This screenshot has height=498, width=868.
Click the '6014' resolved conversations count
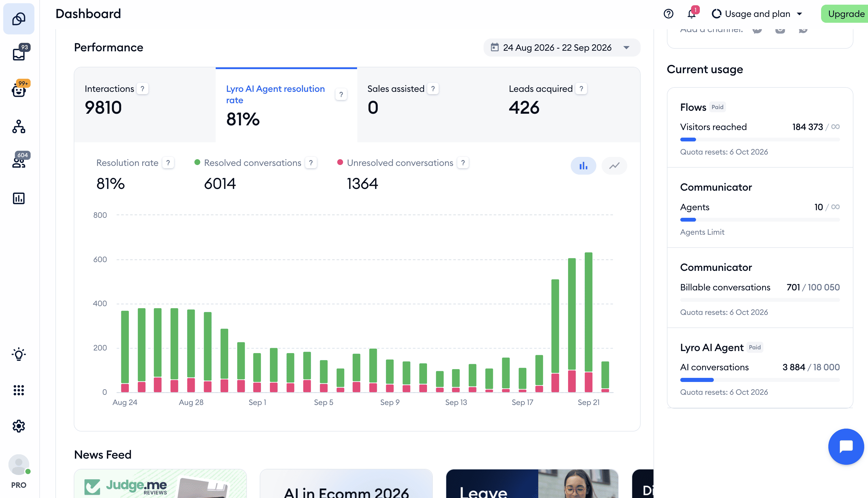click(220, 184)
